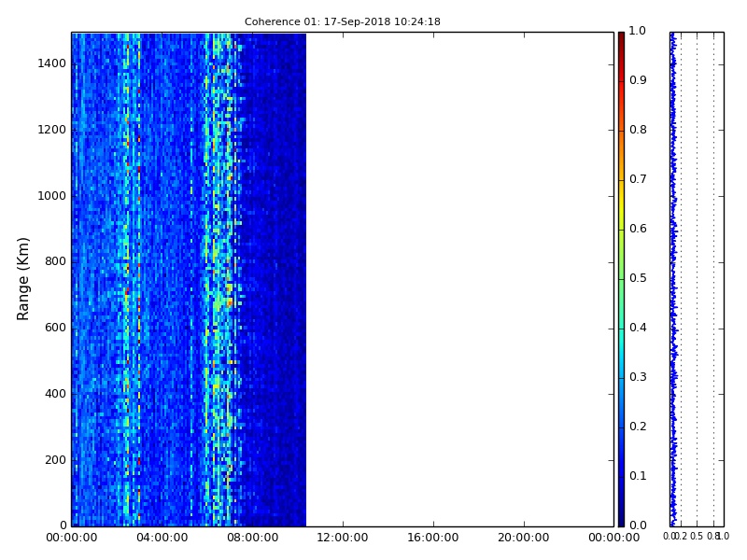Viewport: 747px width, 560px height.
Task: Click the 400 range tick label
Action: click(x=55, y=394)
